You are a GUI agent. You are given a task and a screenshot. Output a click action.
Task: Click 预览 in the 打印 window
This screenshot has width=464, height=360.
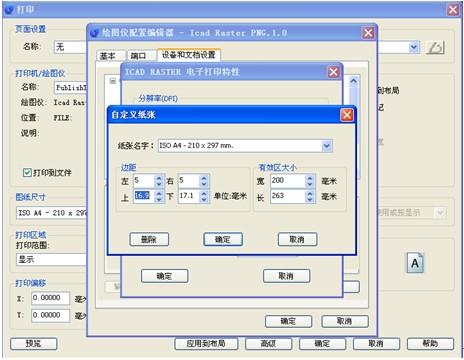(34, 344)
